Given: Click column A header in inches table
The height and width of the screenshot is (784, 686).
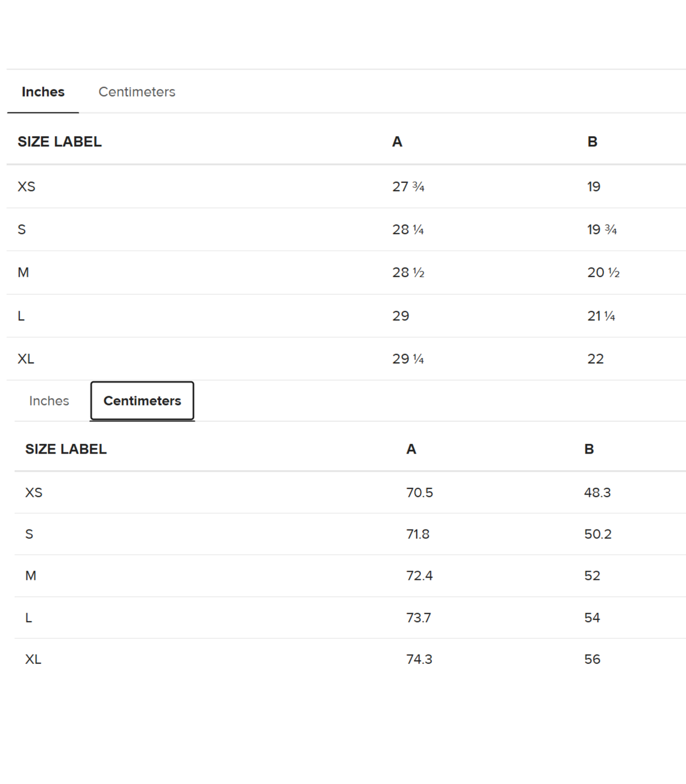Looking at the screenshot, I should (x=397, y=142).
